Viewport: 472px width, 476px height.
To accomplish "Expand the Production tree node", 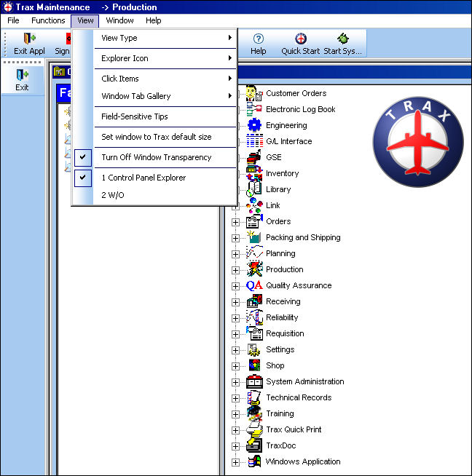I will point(235,270).
